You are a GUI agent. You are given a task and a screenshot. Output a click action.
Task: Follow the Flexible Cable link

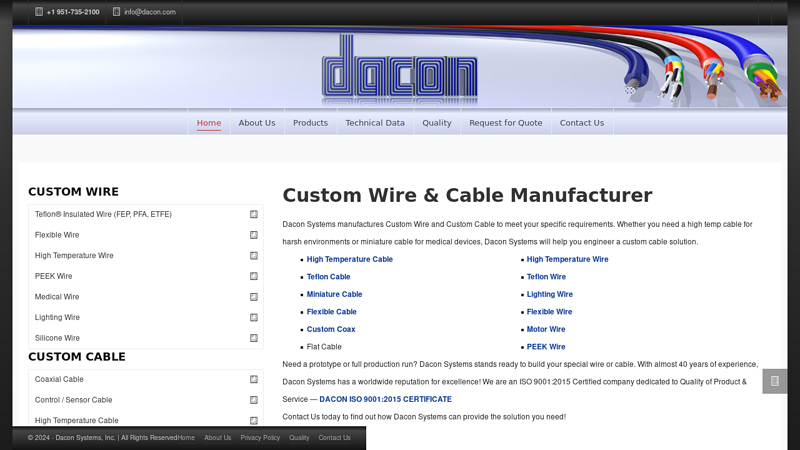click(332, 312)
